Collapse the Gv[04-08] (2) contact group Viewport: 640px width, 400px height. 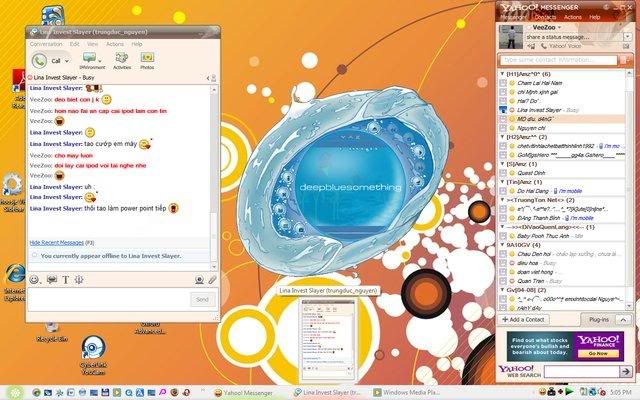click(x=502, y=290)
